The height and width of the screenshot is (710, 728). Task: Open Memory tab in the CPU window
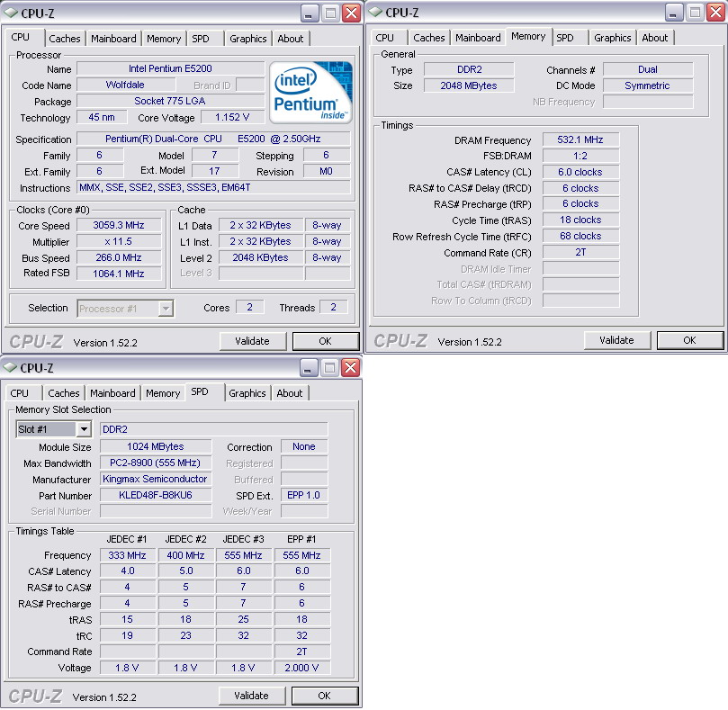[x=164, y=39]
